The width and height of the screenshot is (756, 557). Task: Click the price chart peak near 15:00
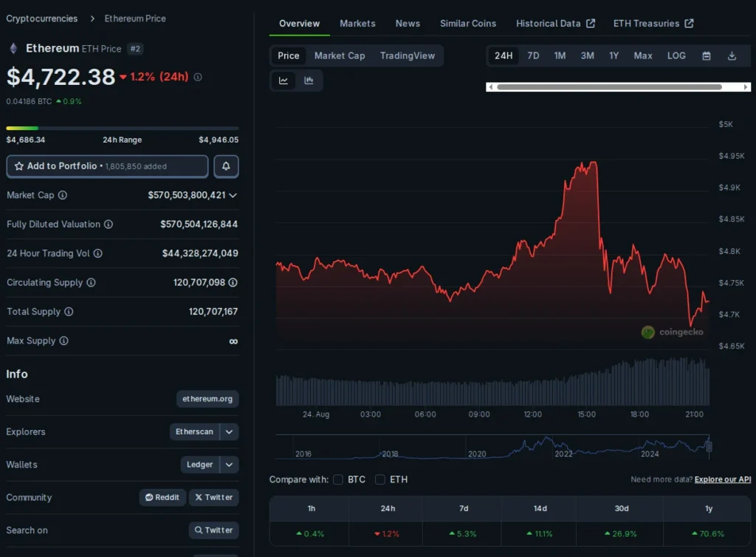pyautogui.click(x=592, y=164)
